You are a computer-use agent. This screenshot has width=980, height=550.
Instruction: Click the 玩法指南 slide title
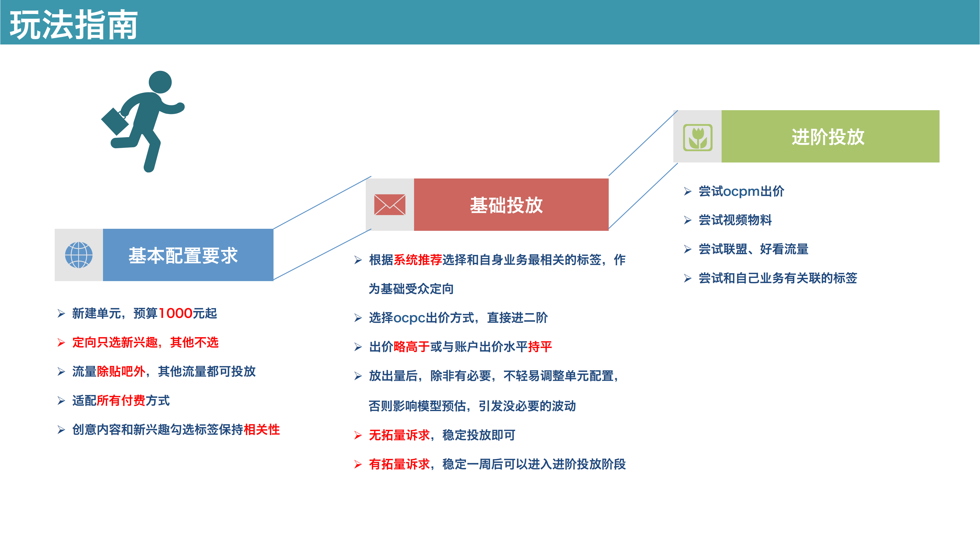(73, 25)
